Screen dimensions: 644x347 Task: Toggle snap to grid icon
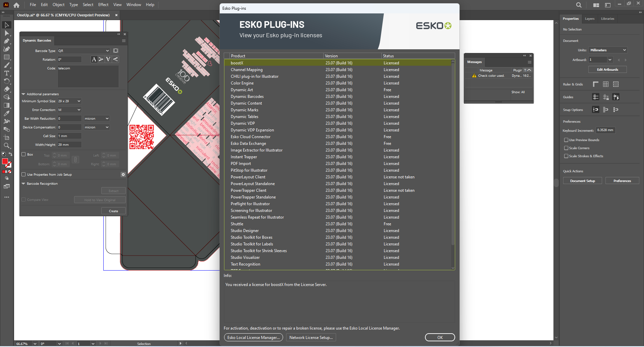(606, 110)
